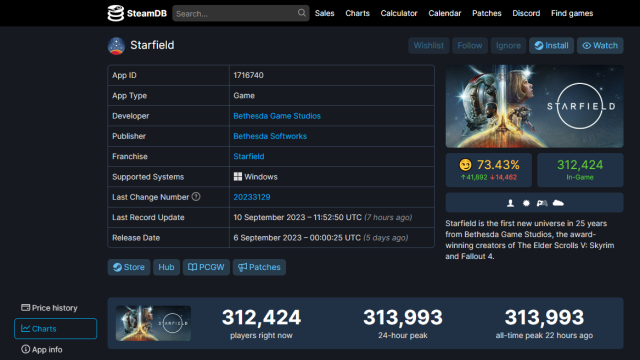640x360 pixels.
Task: Focus the Search input field
Action: (x=240, y=13)
